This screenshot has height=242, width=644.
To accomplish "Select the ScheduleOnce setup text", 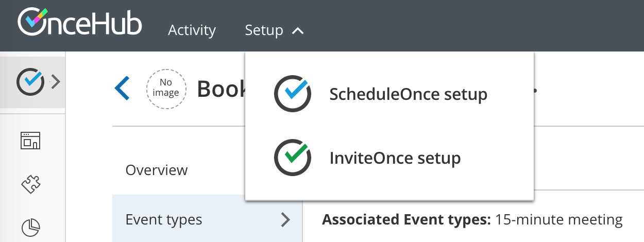I will 408,94.
